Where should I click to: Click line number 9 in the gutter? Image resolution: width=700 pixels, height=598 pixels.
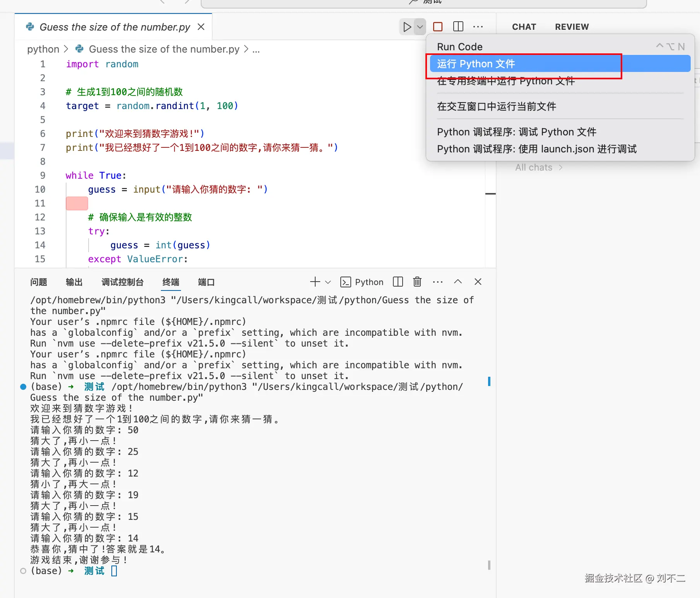(43, 176)
